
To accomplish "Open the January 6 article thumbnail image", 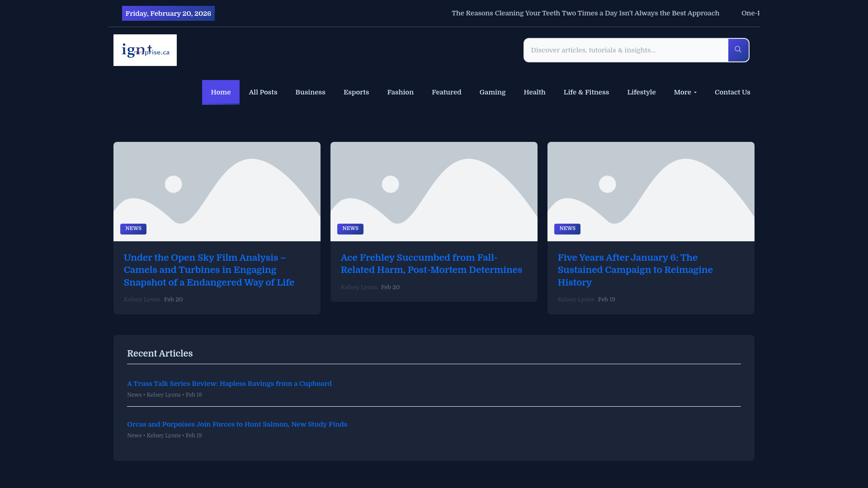I will [x=651, y=192].
